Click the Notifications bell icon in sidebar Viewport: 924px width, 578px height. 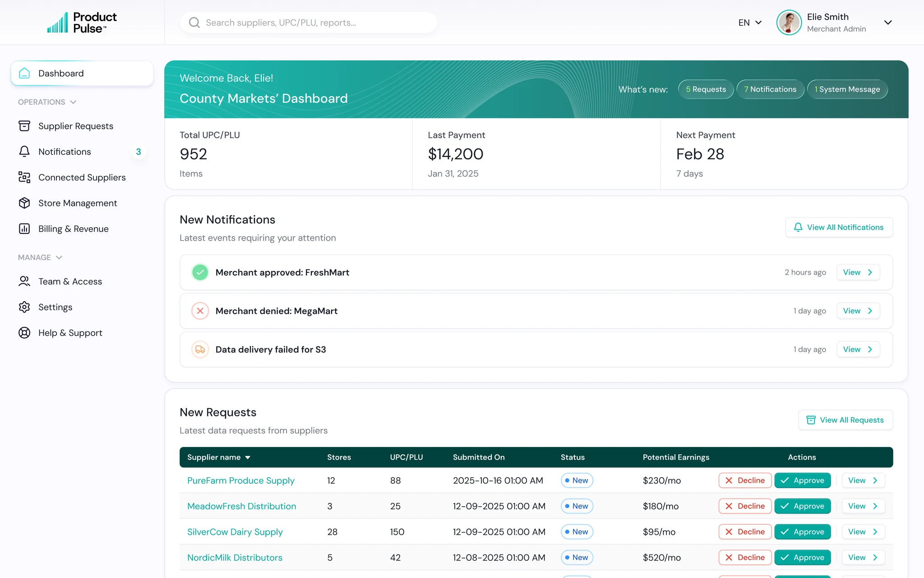click(x=24, y=152)
